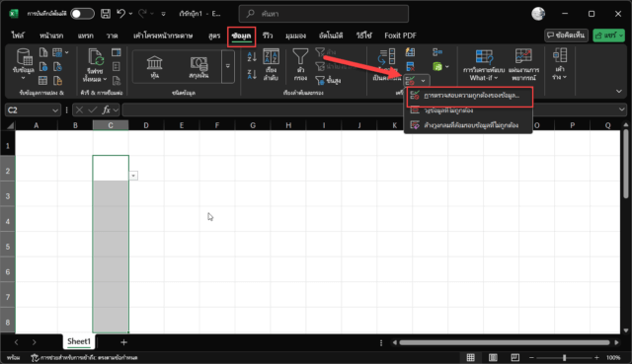The image size is (632, 364).
Task: Select row 5 header
Action: (8, 247)
